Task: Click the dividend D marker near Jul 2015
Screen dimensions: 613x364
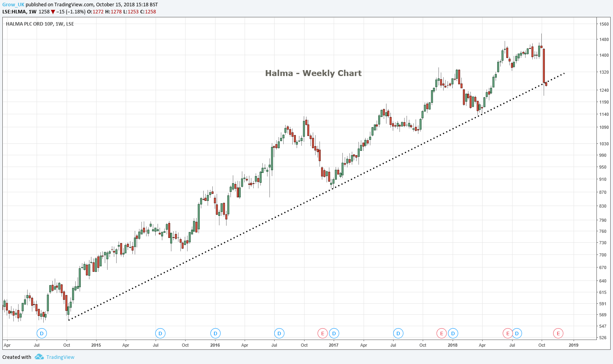Action: [x=160, y=333]
